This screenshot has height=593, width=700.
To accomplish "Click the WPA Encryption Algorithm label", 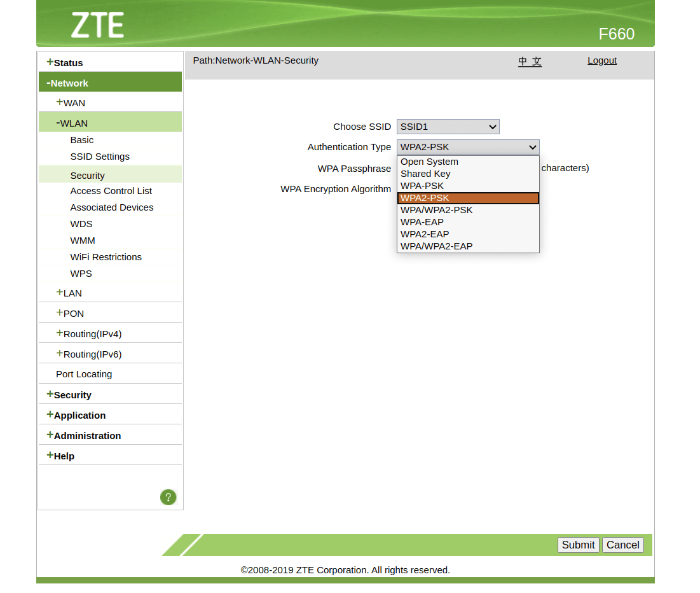I will pyautogui.click(x=336, y=189).
